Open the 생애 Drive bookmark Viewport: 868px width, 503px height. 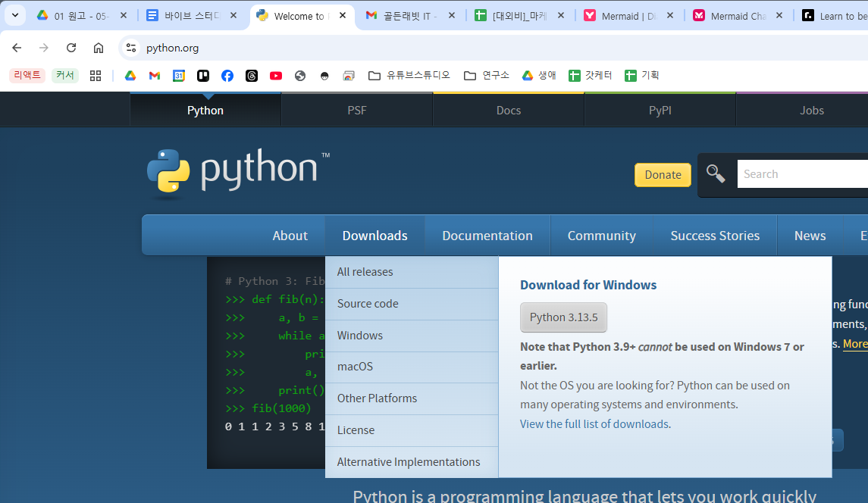(539, 75)
